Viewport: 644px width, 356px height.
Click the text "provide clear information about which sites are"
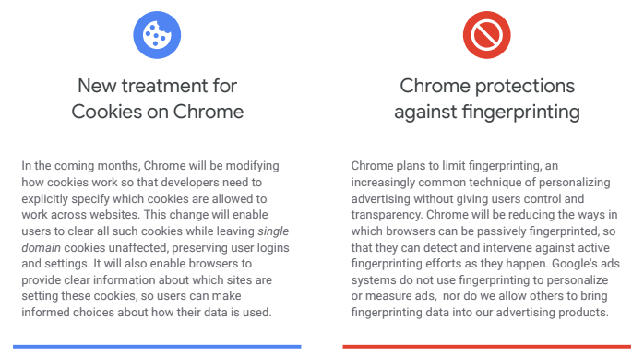147,280
